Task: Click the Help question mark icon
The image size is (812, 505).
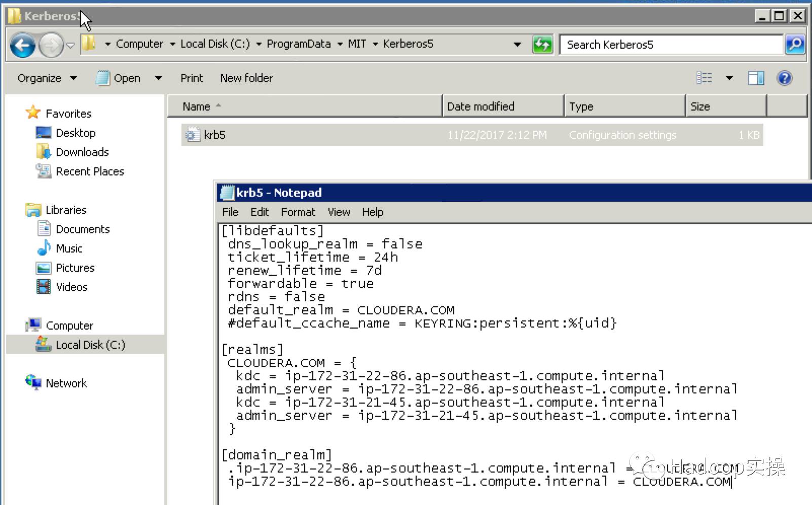Action: tap(784, 78)
